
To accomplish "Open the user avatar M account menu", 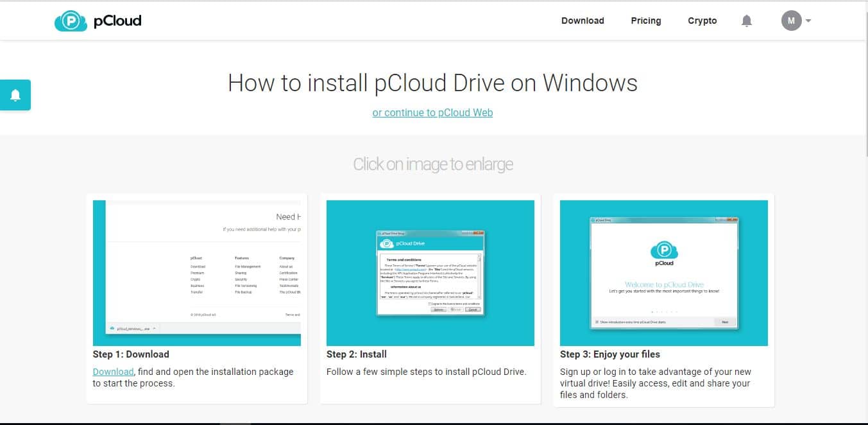I will click(x=791, y=21).
